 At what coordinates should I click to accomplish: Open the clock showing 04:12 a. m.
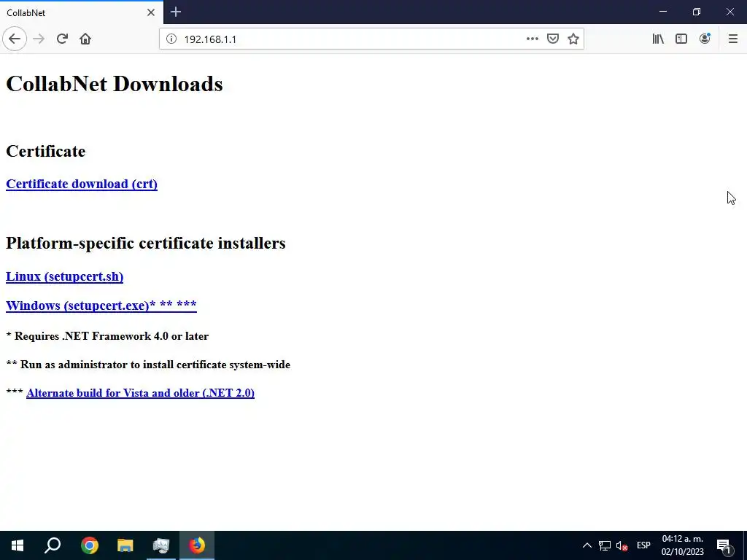coord(682,545)
